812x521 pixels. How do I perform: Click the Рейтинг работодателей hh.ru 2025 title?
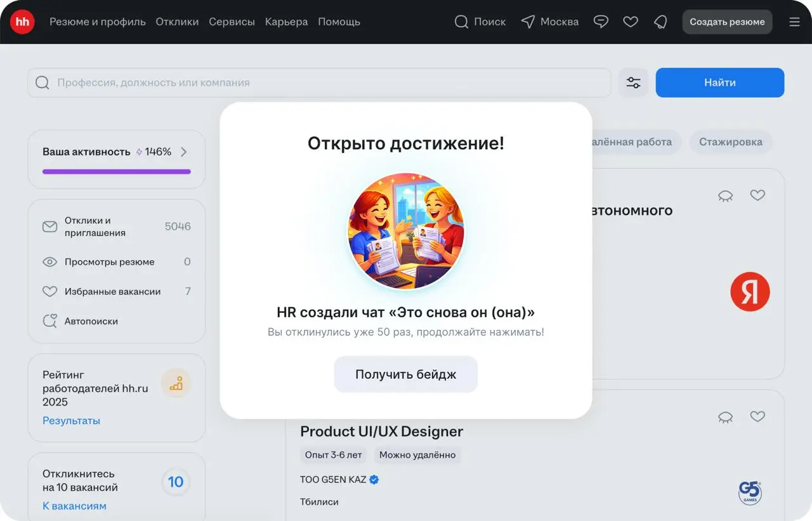pyautogui.click(x=95, y=388)
